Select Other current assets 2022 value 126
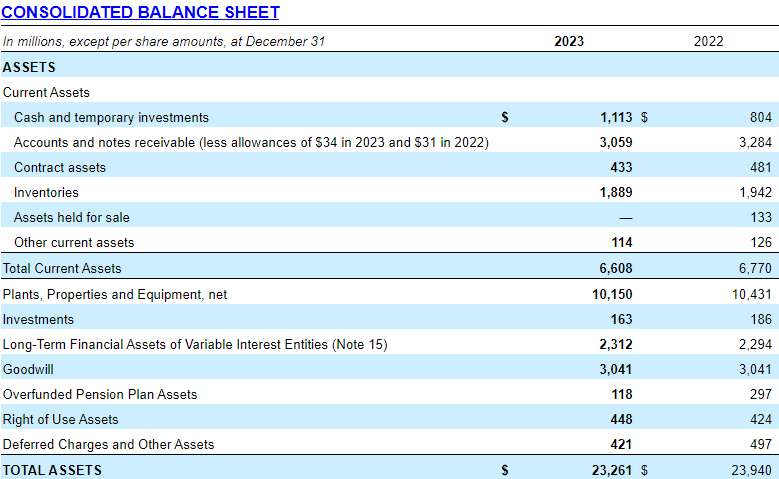779x479 pixels. 761,242
